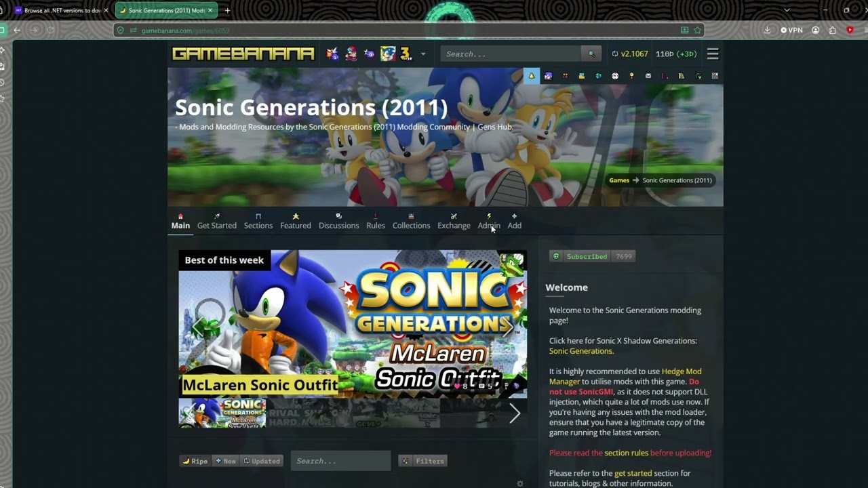Click the top GameBanana search field
Image resolution: width=868 pixels, height=488 pixels.
[x=511, y=54]
